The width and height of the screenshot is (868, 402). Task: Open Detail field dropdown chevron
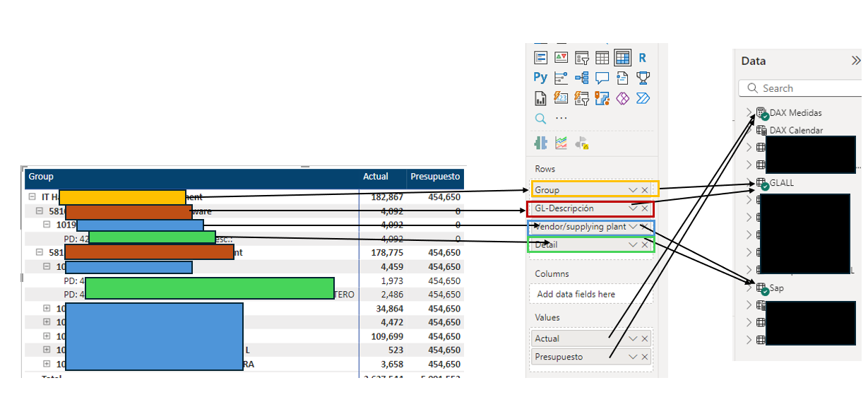pos(633,244)
